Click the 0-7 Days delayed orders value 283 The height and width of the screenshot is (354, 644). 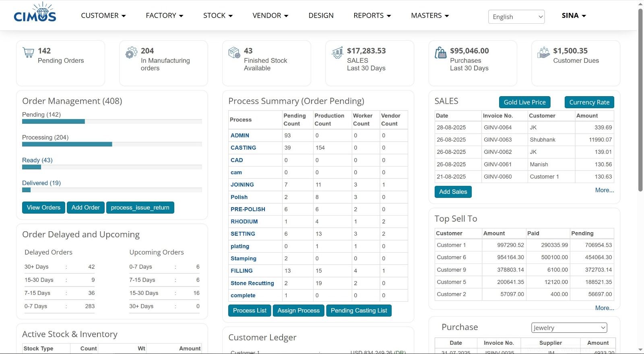coord(90,306)
